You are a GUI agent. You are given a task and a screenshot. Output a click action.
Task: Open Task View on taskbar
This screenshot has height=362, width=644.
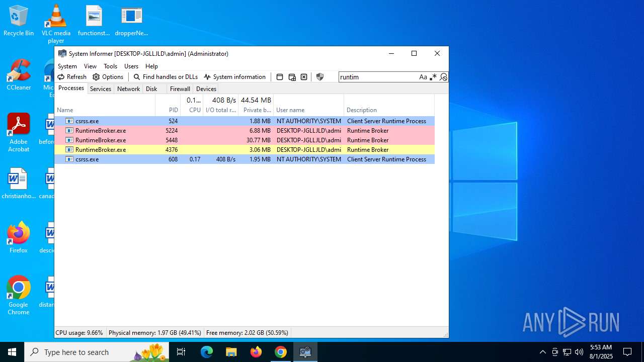click(181, 352)
